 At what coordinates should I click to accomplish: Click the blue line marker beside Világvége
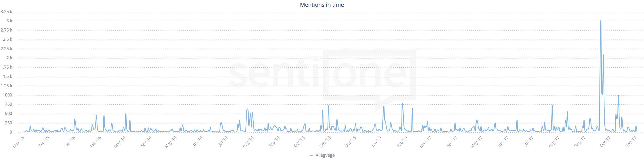coord(311,155)
